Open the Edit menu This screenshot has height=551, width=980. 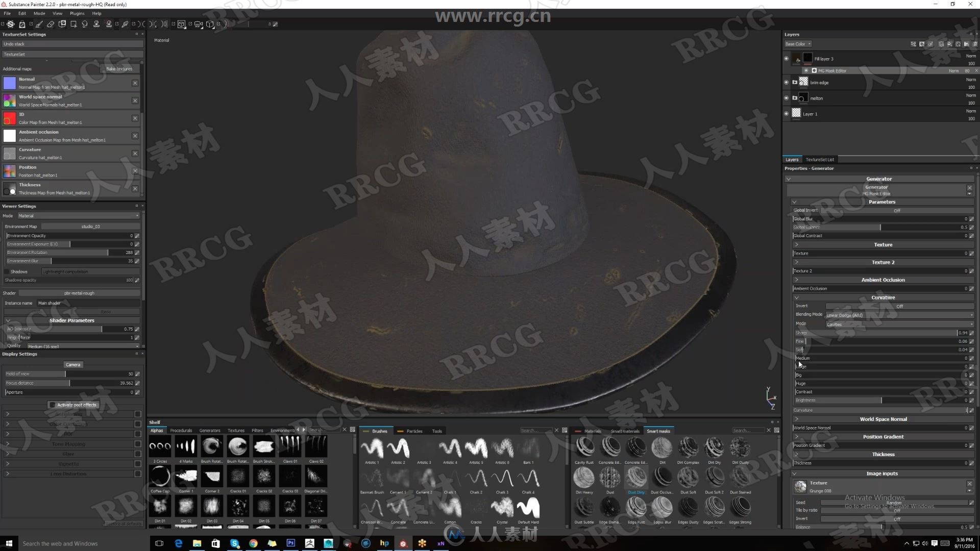tap(22, 13)
